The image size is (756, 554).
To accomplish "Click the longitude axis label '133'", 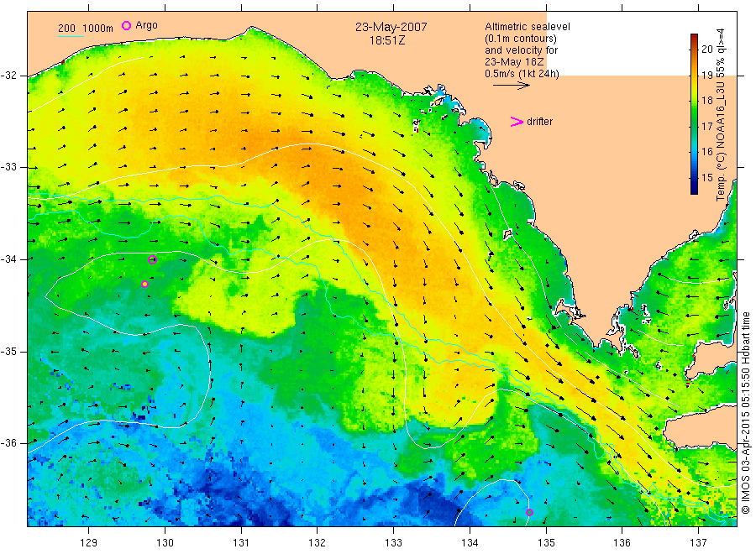I will (x=393, y=543).
